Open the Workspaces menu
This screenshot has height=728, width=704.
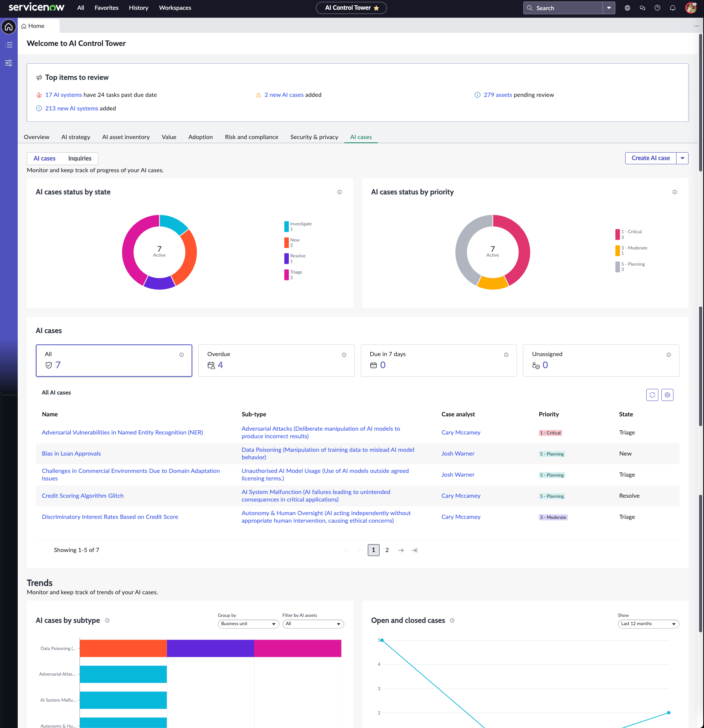pyautogui.click(x=175, y=8)
